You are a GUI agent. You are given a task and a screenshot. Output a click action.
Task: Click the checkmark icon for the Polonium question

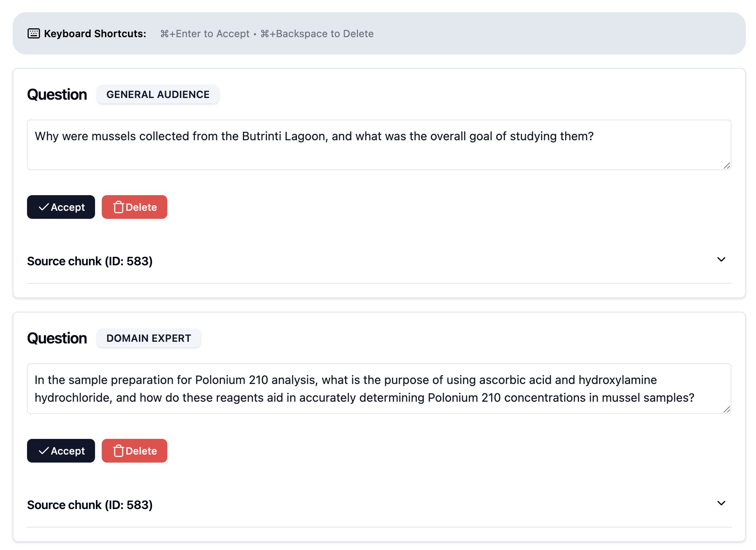(x=44, y=451)
